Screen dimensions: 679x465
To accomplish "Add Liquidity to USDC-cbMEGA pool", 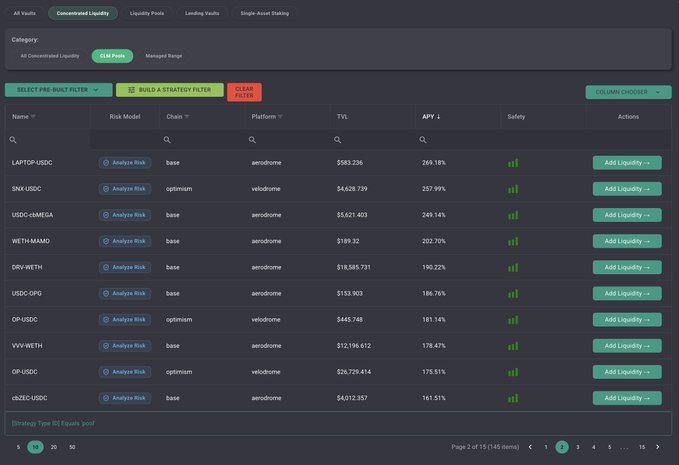I will [x=627, y=215].
